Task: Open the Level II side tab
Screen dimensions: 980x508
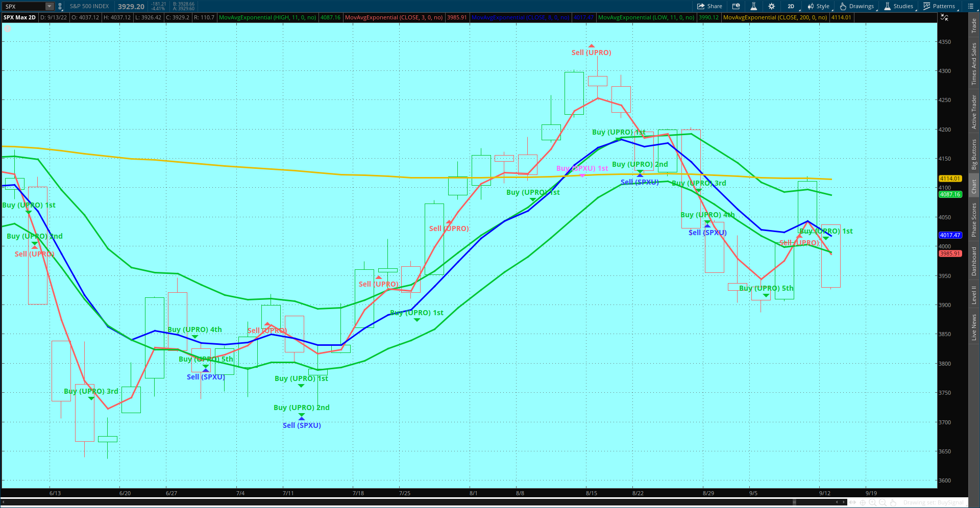Action: (x=974, y=295)
